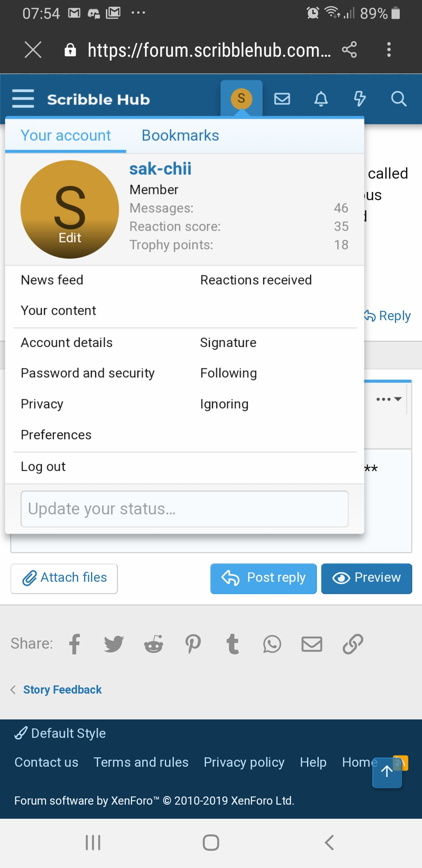Open the alerts bell icon
Viewport: 422px width, 868px height.
pos(321,99)
